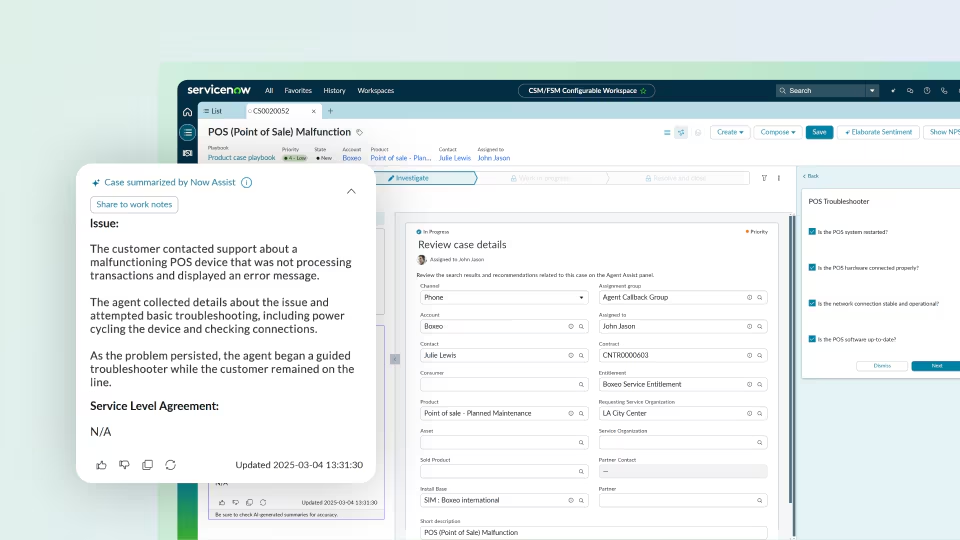Click the Next button in POS Troubleshooter
Screen dimensions: 960x540
935,366
